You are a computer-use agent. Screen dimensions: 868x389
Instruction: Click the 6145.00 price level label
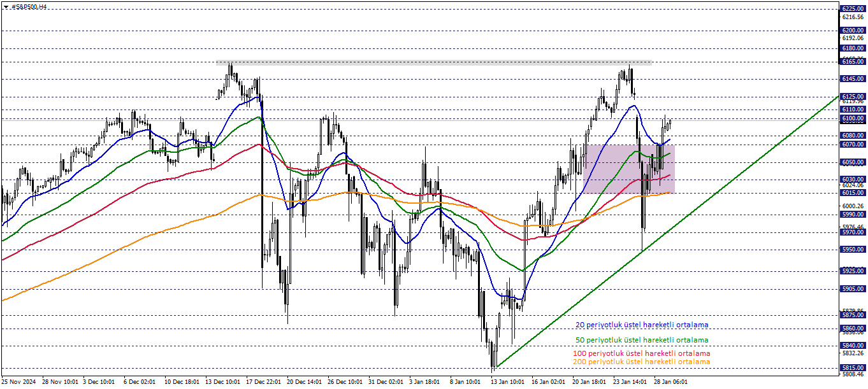click(853, 79)
